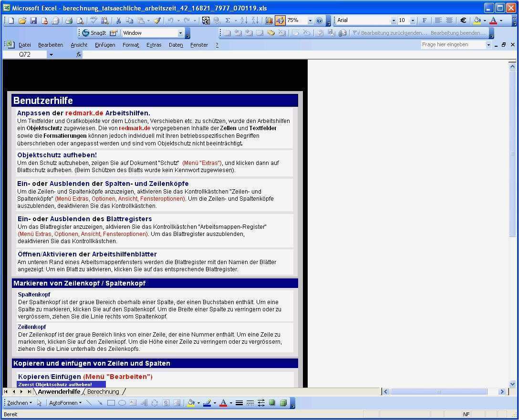Open the Zeichnen menu in the drawing toolbar
The width and height of the screenshot is (519, 420).
click(20, 403)
